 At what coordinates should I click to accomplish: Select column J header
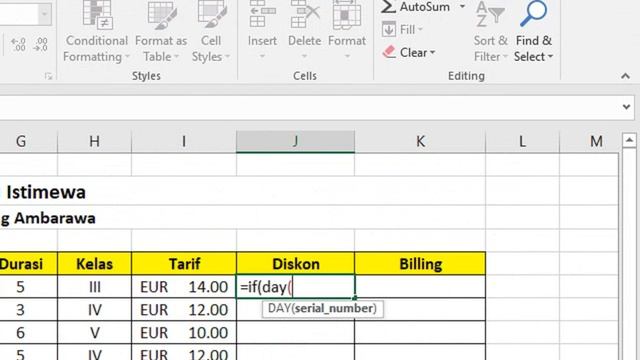point(296,142)
